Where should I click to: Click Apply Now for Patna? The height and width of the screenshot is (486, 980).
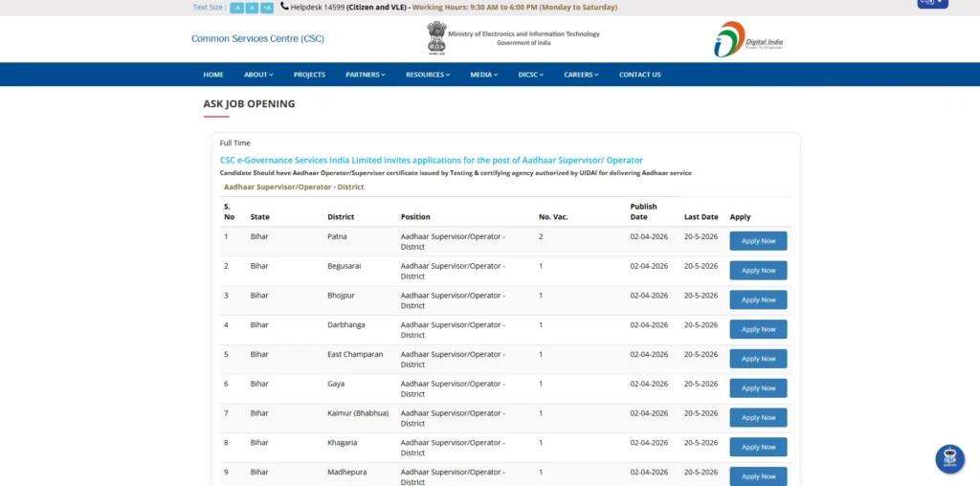pyautogui.click(x=758, y=241)
